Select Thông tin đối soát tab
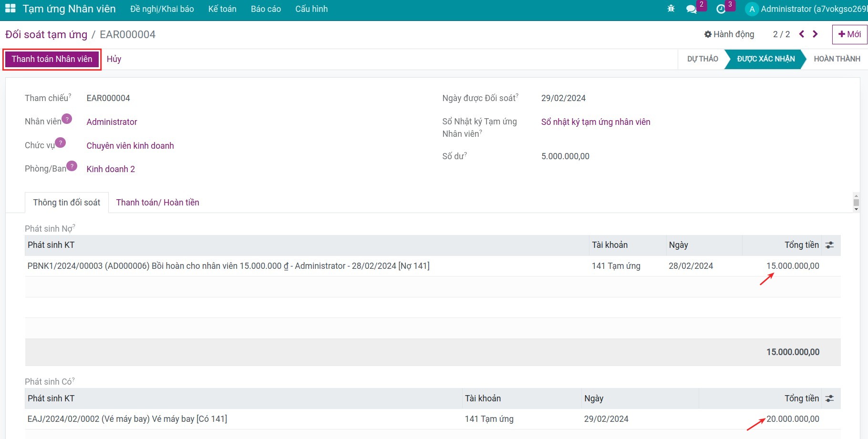Screen dimensions: 868x439 67,203
